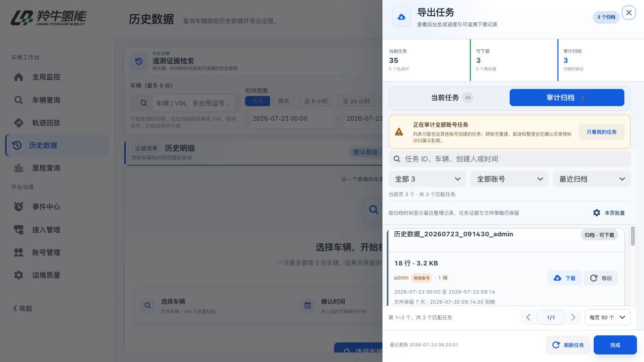Screen dimensions: 644x362
Task: Click 本页批量 label
Action: point(615,213)
